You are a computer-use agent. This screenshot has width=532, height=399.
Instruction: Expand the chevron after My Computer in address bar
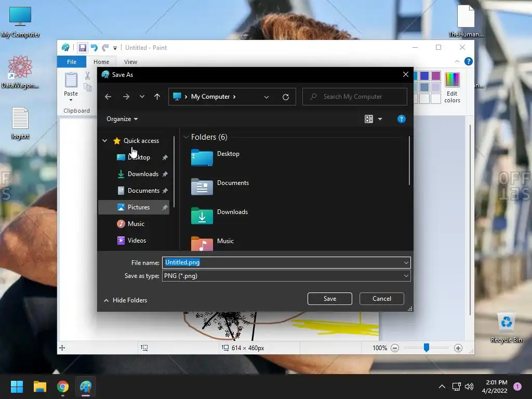click(234, 97)
